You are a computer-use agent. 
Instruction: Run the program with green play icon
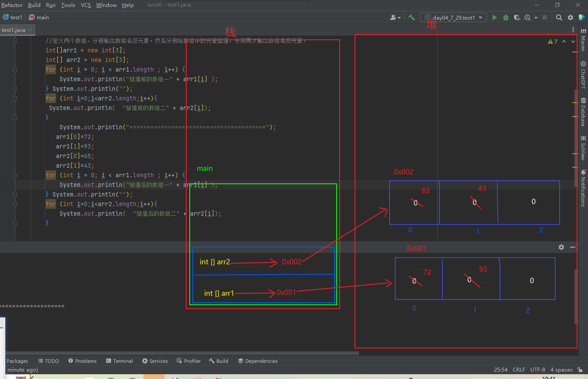(x=494, y=17)
